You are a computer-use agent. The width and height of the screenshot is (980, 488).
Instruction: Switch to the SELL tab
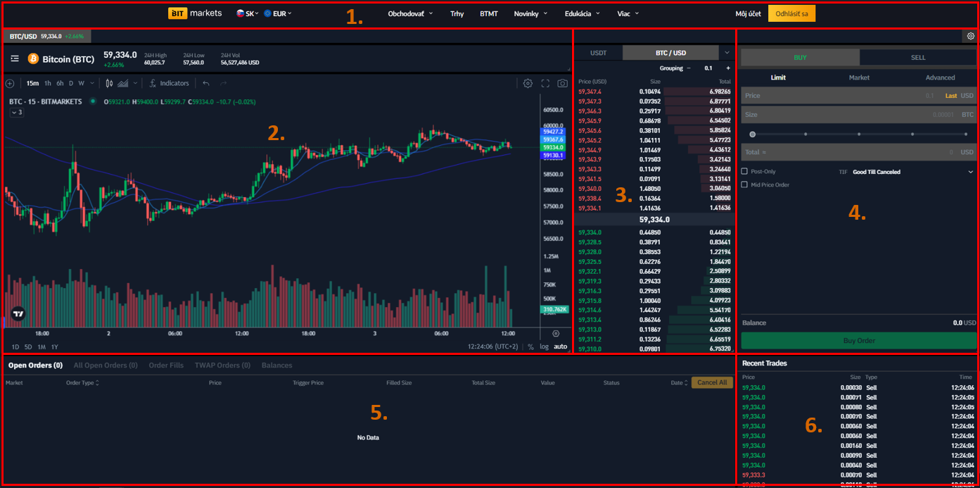pos(918,58)
